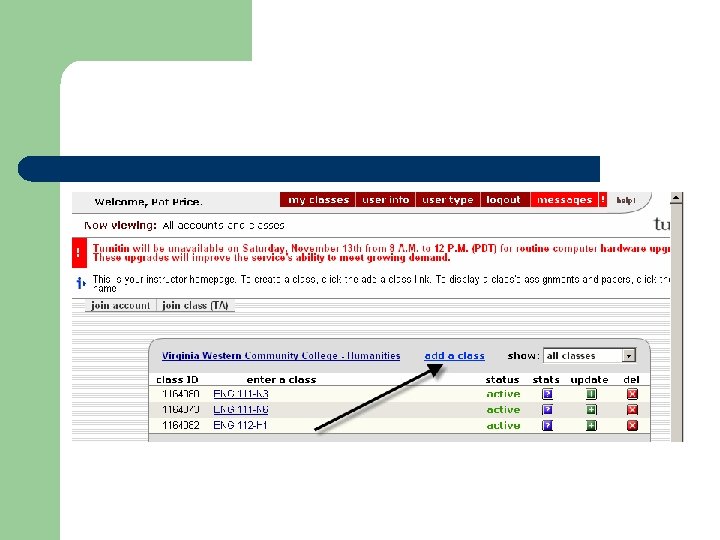
Task: Open stats for class ENG 111-K3
Action: point(547,394)
